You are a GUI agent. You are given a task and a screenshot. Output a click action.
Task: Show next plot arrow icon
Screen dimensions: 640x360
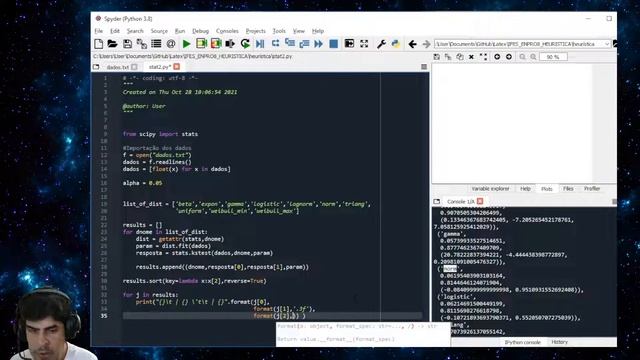[509, 57]
